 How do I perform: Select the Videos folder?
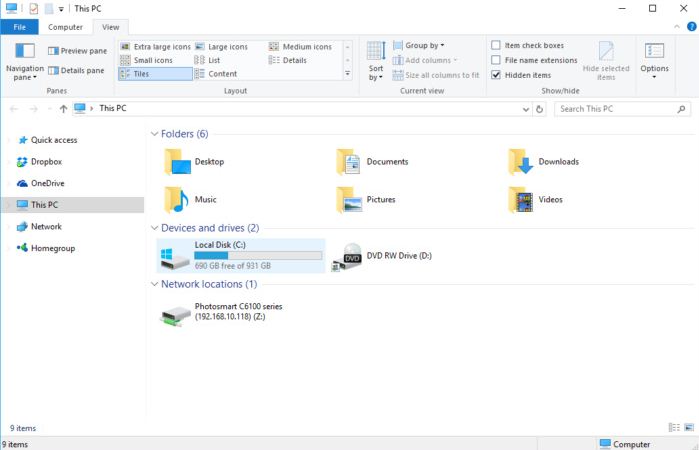[535, 200]
